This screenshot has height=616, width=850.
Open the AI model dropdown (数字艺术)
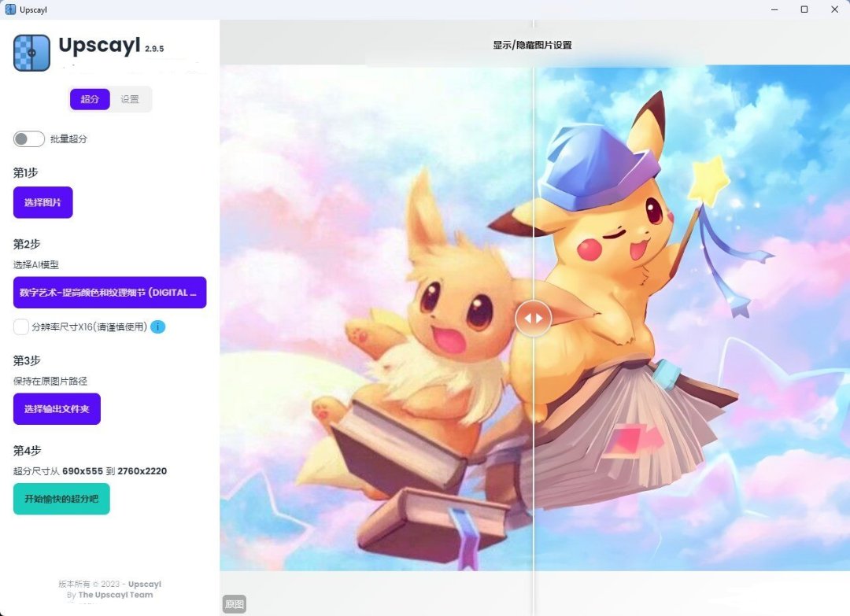109,293
